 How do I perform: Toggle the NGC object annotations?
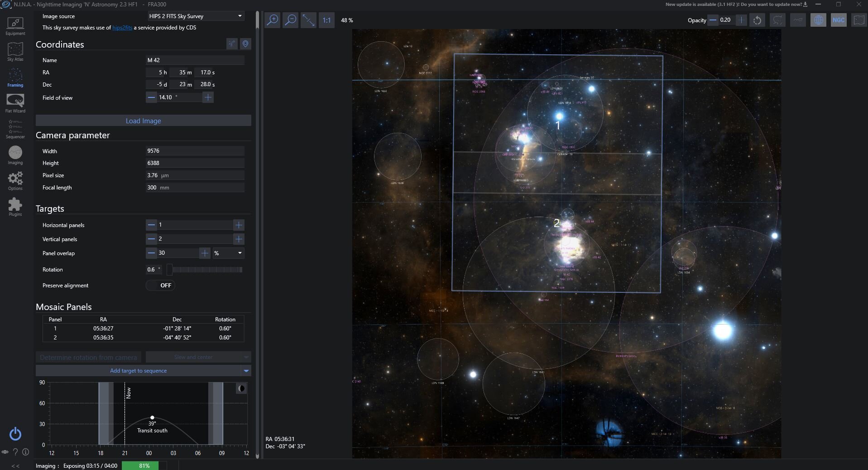[839, 20]
